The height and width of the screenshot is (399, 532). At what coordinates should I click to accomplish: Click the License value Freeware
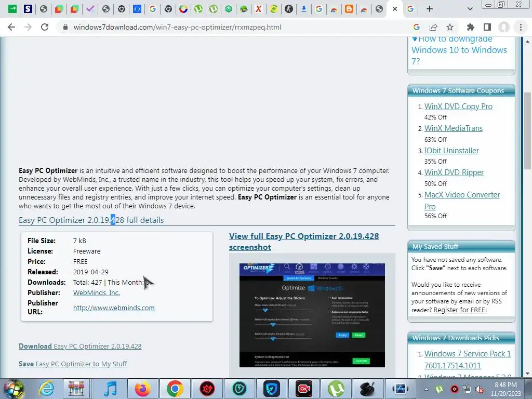(x=87, y=251)
